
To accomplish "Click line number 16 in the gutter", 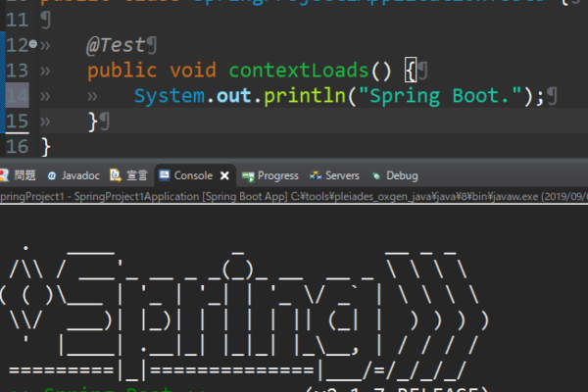I will (17, 146).
